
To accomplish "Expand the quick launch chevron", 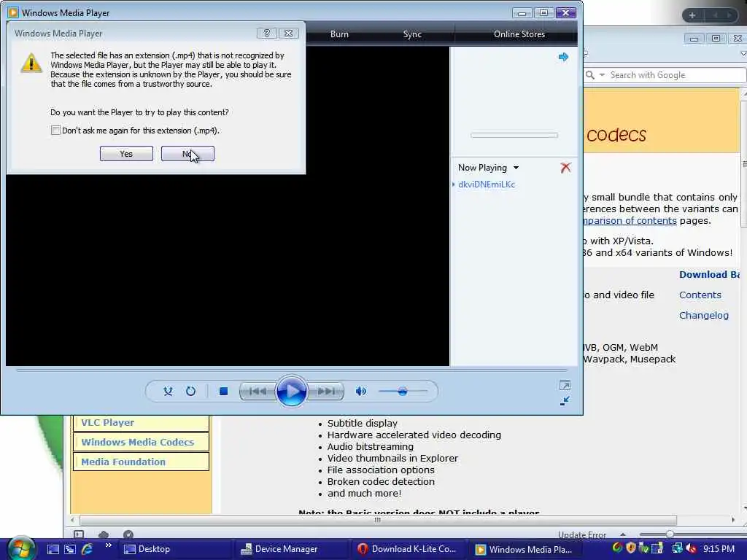I will coord(108,545).
